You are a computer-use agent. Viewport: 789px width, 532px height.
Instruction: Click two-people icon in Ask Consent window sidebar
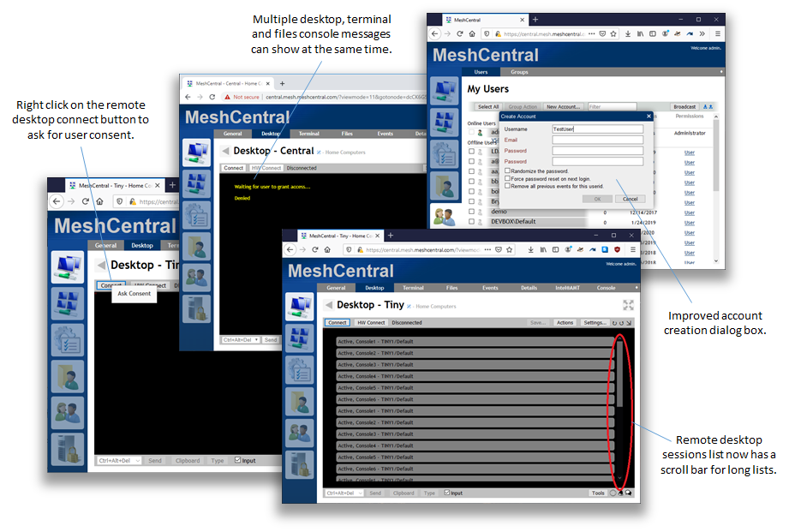(x=68, y=413)
